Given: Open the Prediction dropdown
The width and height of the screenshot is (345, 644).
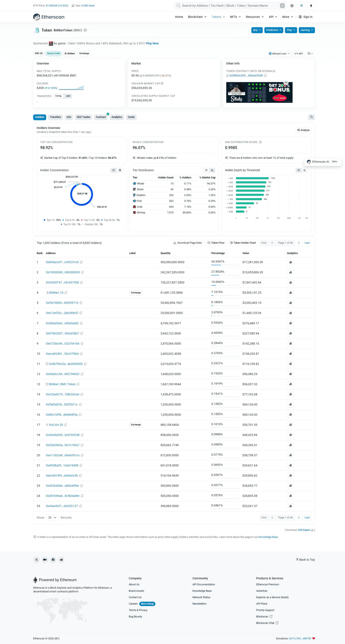Looking at the screenshot, I should [x=273, y=30].
